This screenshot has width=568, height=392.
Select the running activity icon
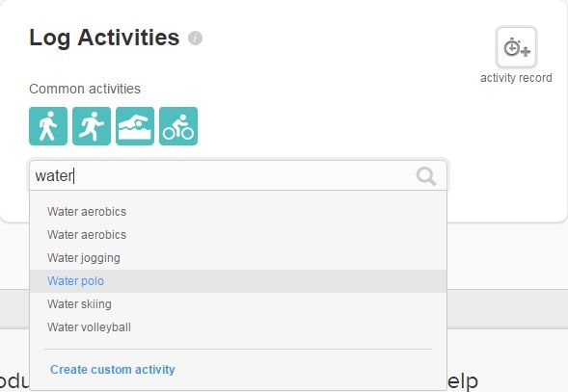[92, 126]
